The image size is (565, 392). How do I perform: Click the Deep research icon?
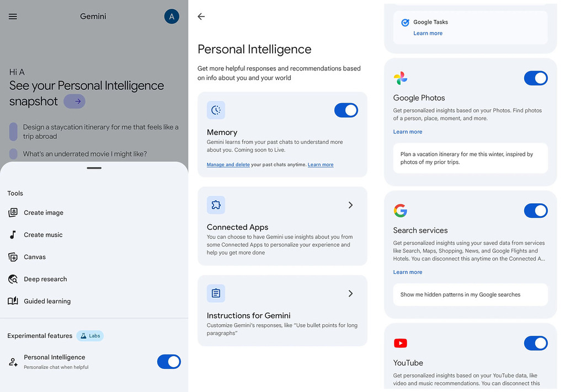pos(13,279)
